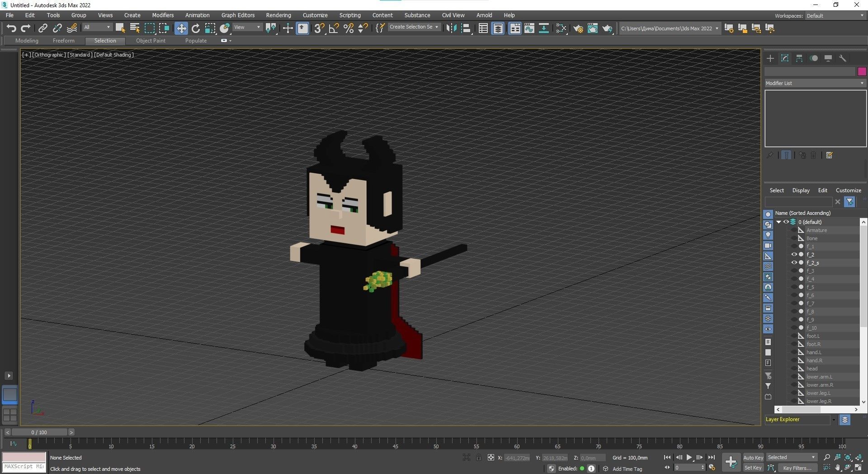The image size is (868, 474).
Task: Click Customize in the Scene Explorer menu
Action: tap(848, 190)
